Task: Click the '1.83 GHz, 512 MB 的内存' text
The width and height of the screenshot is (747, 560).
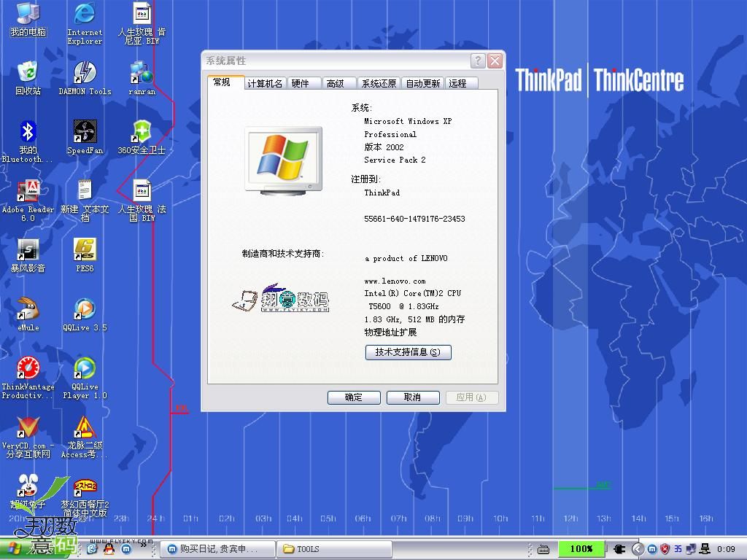Action: [414, 319]
